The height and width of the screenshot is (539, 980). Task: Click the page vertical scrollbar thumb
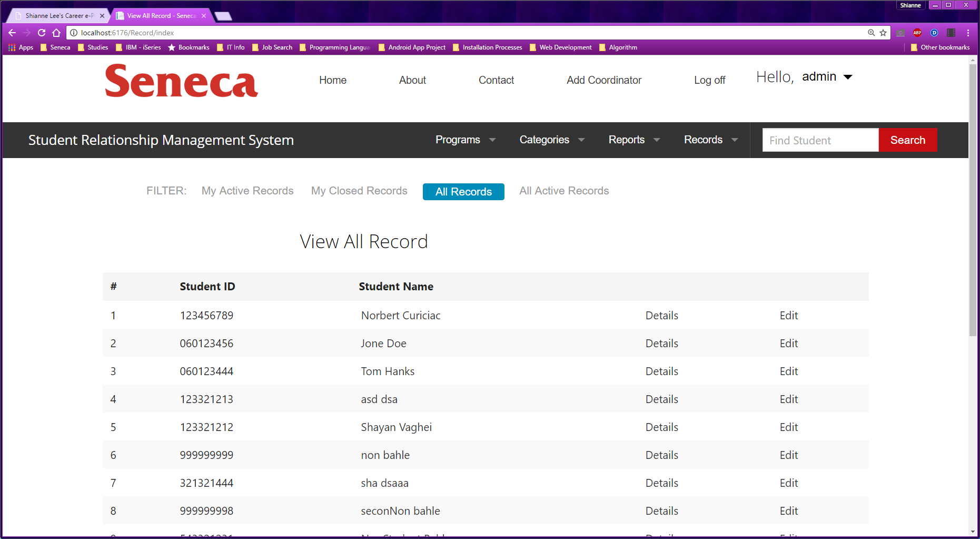coord(973,200)
